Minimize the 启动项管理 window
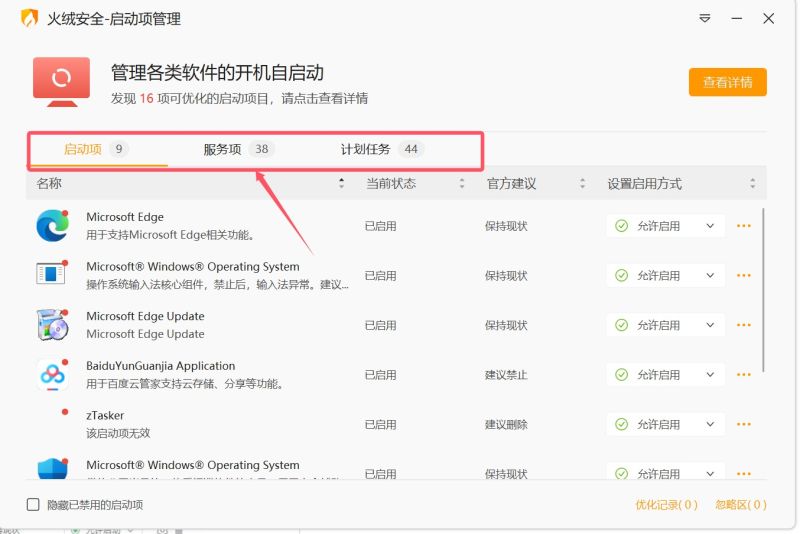This screenshot has width=800, height=534. (736, 19)
